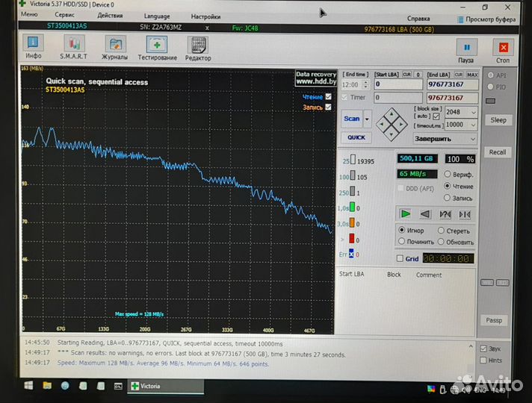
Task: Click the QUICK scan button
Action: [356, 137]
